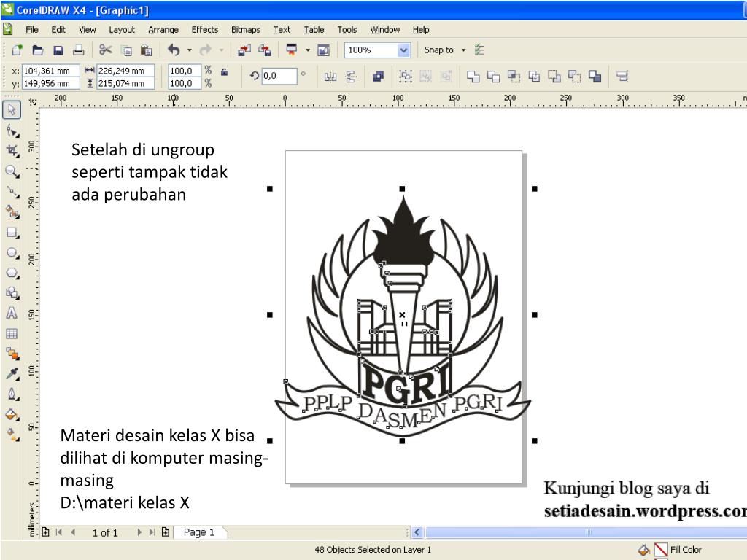The height and width of the screenshot is (560, 747).
Task: Click the Open folder icon
Action: [x=38, y=50]
